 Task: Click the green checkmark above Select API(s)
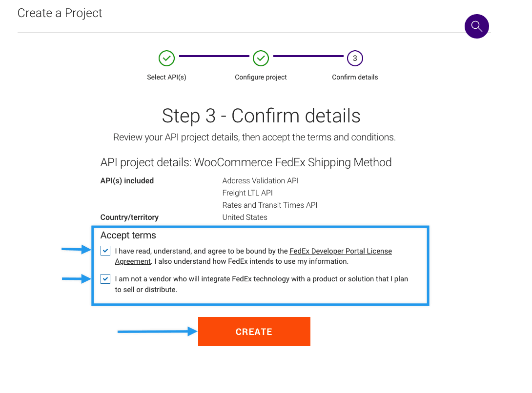(x=166, y=58)
